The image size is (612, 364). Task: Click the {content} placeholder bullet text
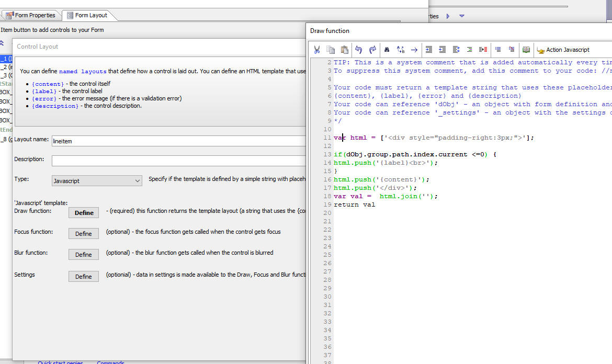[x=48, y=84]
